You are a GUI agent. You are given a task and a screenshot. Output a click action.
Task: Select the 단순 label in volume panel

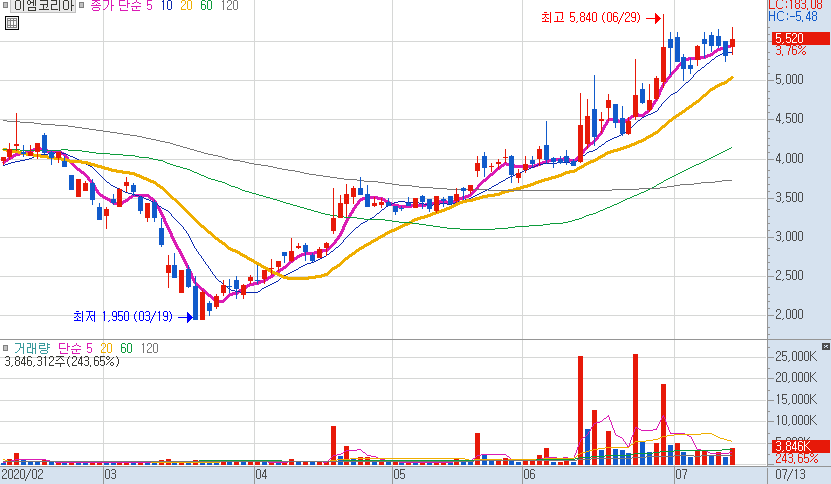pyautogui.click(x=68, y=348)
